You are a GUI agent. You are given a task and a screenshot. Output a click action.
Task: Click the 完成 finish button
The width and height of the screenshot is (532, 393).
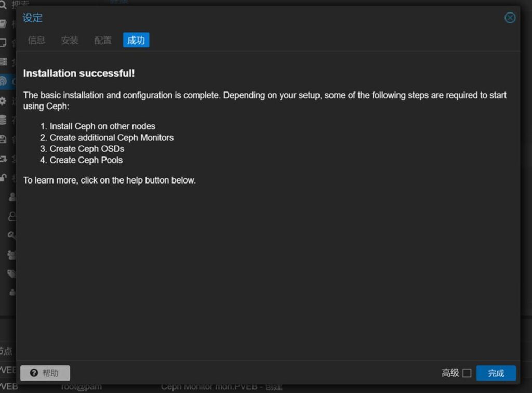coord(496,373)
